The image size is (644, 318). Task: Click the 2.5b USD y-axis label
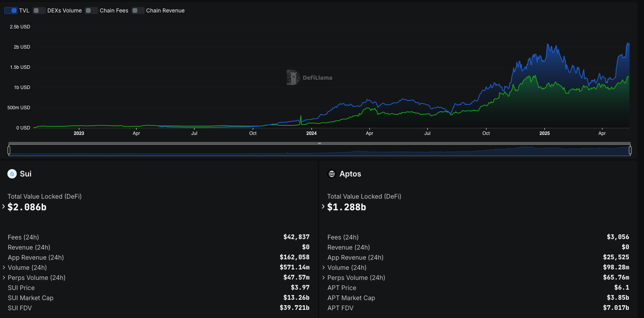pos(20,27)
